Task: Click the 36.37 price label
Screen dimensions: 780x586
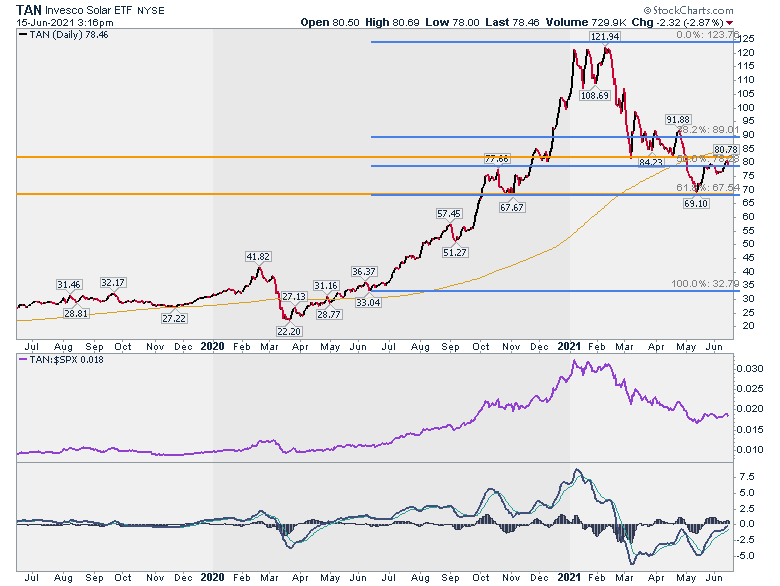Action: 364,272
